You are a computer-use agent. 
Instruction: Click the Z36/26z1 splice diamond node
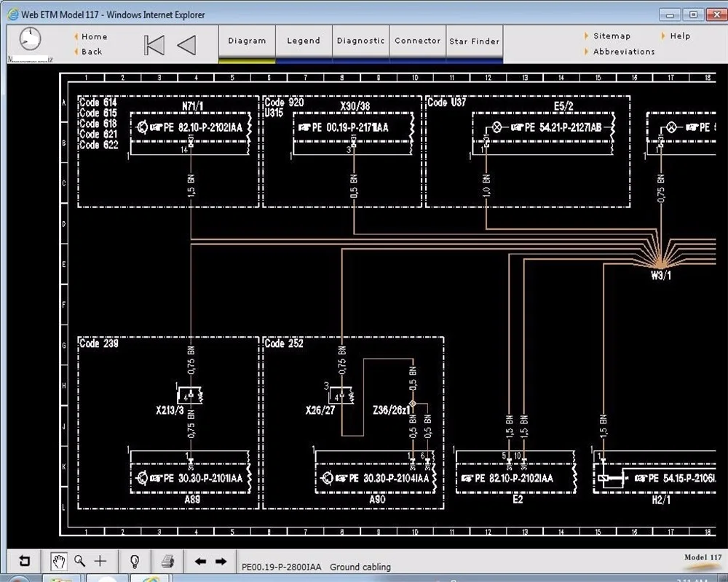click(x=413, y=404)
